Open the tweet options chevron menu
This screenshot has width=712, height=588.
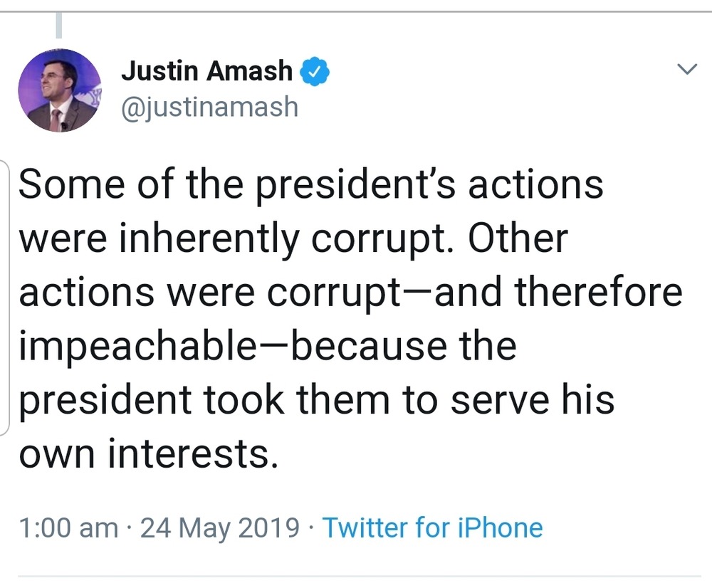click(x=686, y=69)
